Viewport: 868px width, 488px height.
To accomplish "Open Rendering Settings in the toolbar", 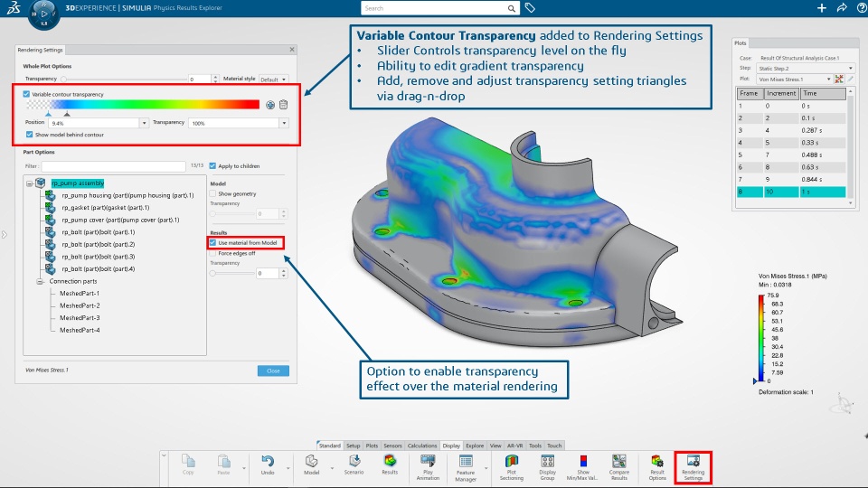I will pos(693,467).
